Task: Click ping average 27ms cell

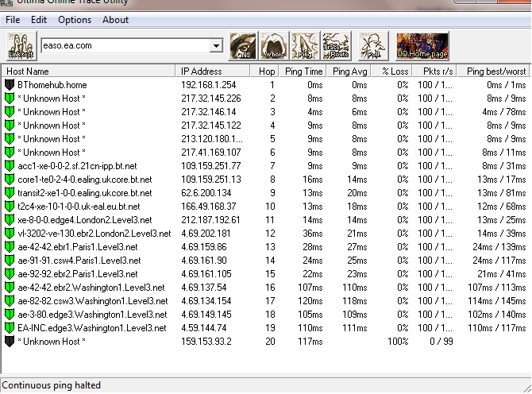Action: tap(357, 247)
